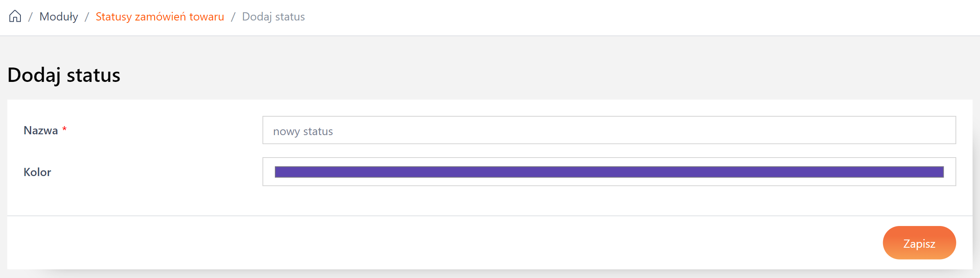Click the Kolor label text
The image size is (980, 278).
pyautogui.click(x=38, y=172)
